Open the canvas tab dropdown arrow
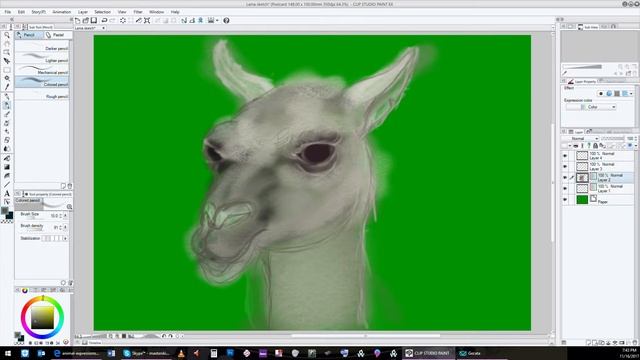Image resolution: width=640 pixels, height=360 pixels. coord(104,28)
